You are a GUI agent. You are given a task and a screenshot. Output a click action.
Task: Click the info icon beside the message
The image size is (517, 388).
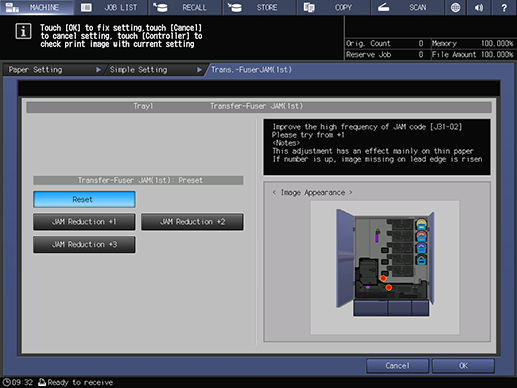coord(23,32)
